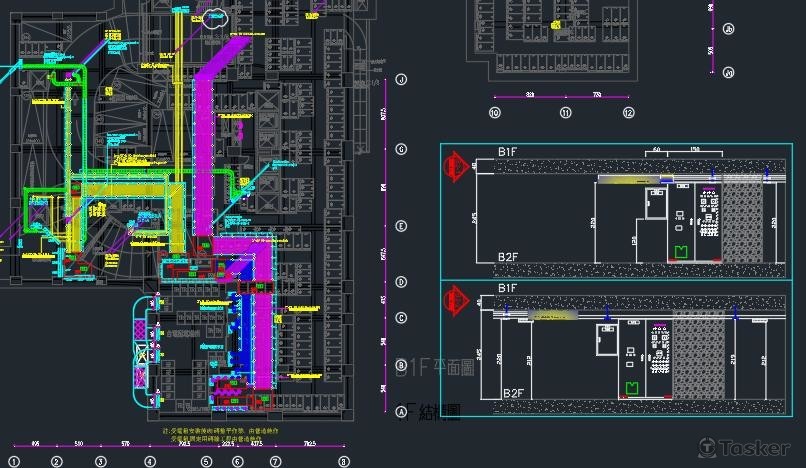The height and width of the screenshot is (468, 806).
Task: Click grid bubble G on the plan's right side
Action: coord(401,149)
